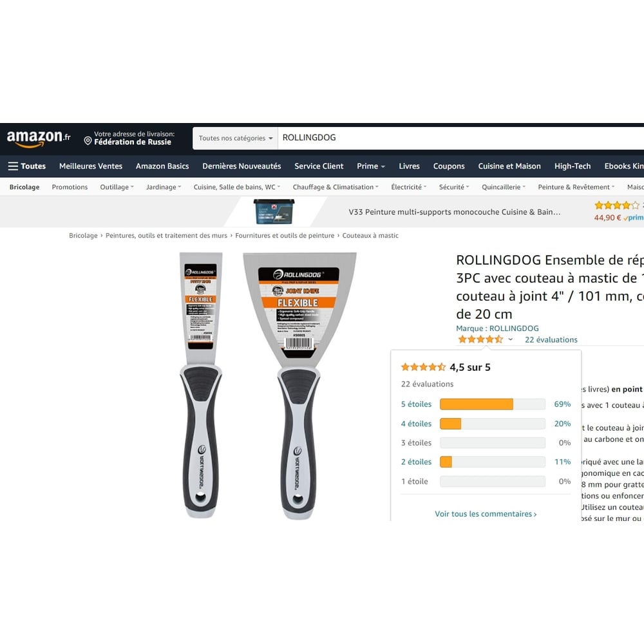Filter by the 5 étoiles rating bar

click(x=486, y=404)
